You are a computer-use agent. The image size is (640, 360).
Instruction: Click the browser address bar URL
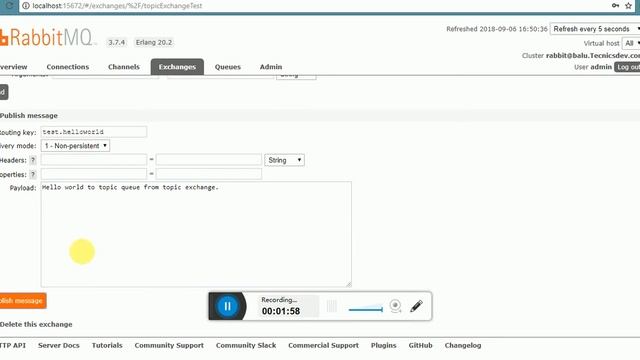117,6
